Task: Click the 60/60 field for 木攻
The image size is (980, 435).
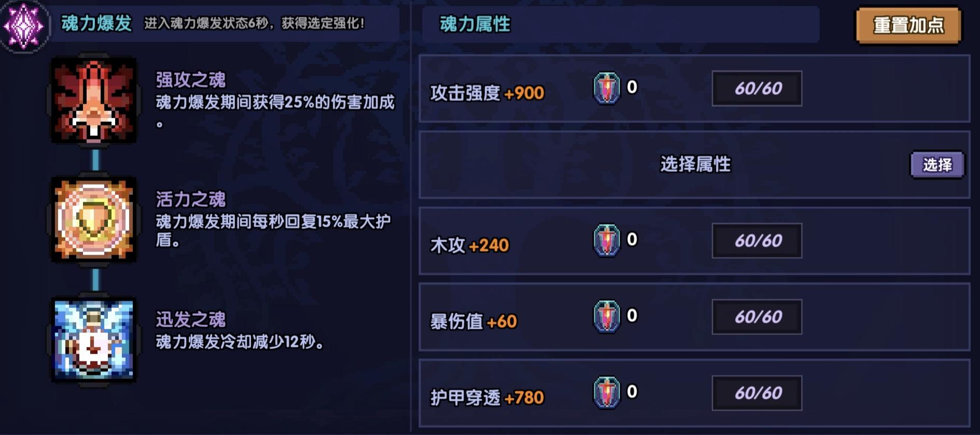Action: 757,241
